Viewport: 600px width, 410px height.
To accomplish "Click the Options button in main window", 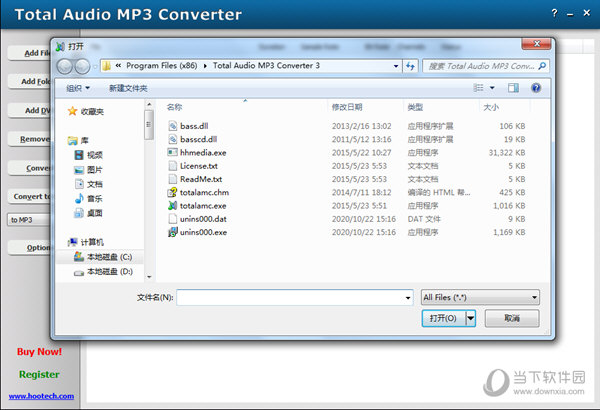I will [29, 248].
